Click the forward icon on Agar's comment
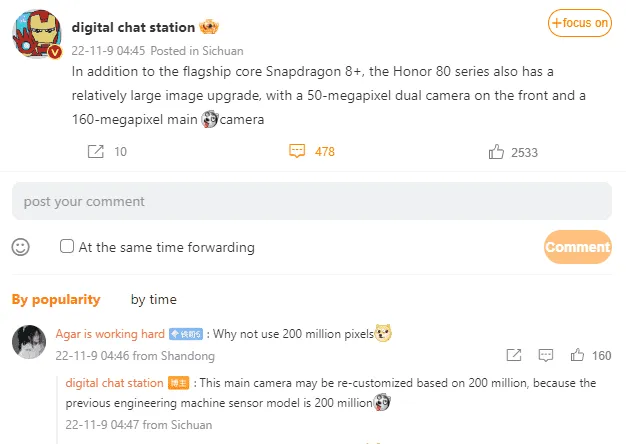This screenshot has height=444, width=626. pyautogui.click(x=513, y=355)
